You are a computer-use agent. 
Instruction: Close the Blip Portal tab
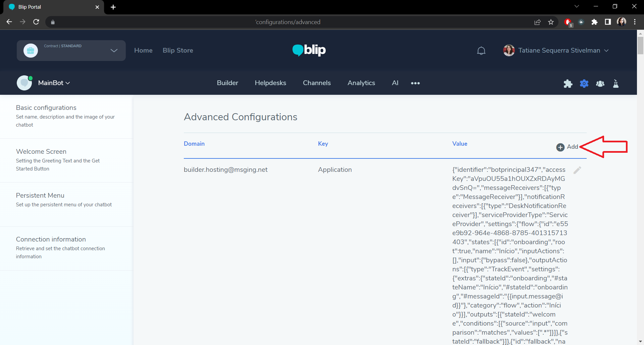[97, 7]
